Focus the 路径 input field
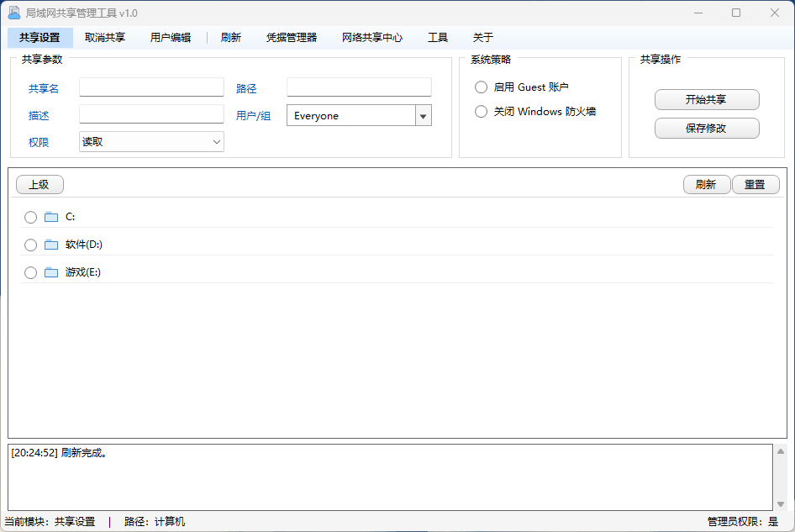Viewport: 795px width, 532px height. point(359,87)
